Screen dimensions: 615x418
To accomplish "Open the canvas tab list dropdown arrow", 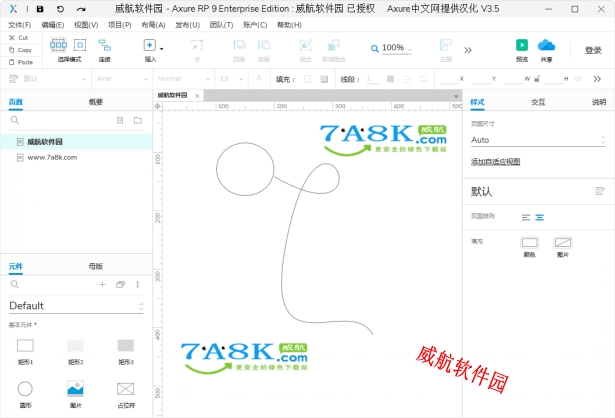I will [x=456, y=96].
